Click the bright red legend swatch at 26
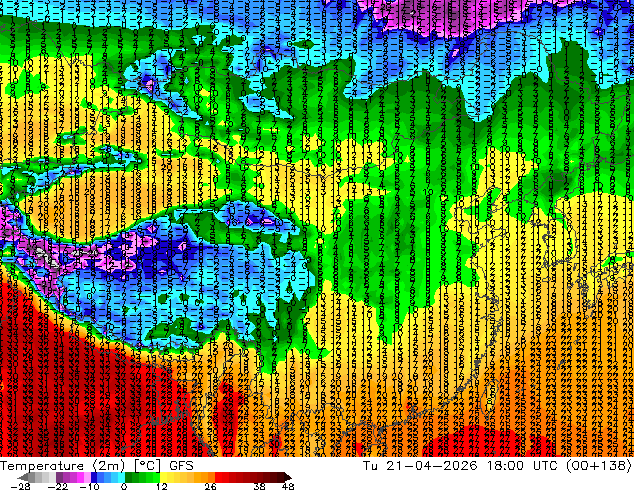 click(218, 477)
